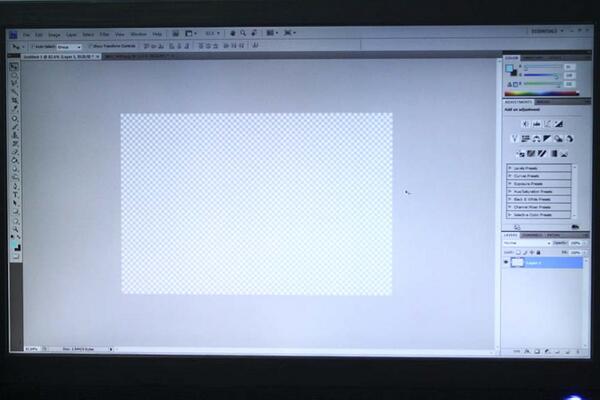Add a Color Balance adjustment
The image size is (600, 400).
point(536,139)
